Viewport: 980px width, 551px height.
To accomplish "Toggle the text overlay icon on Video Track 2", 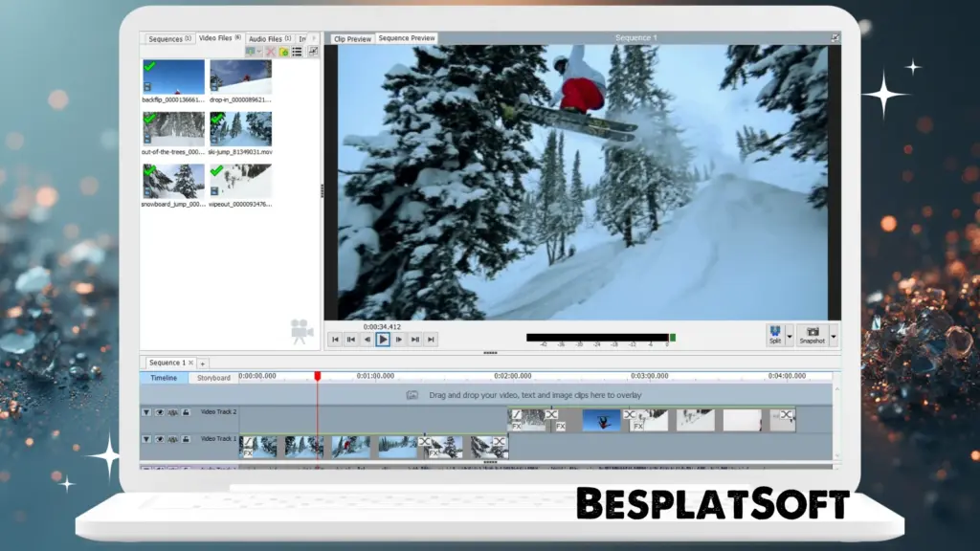I will tap(173, 412).
